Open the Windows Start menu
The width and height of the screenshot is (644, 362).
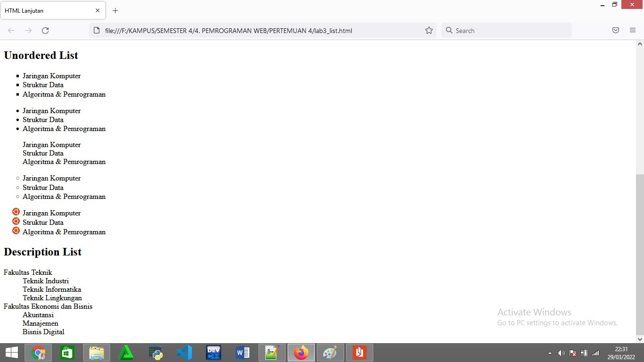click(11, 353)
